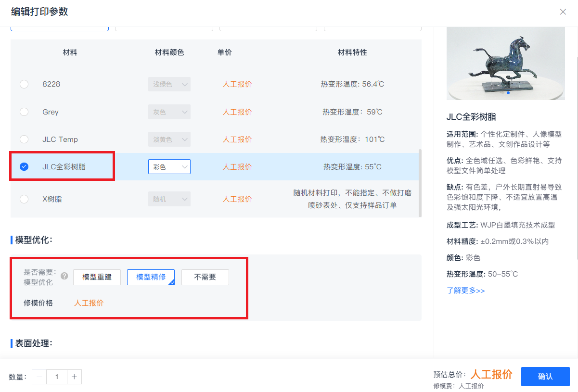This screenshot has height=392, width=578.
Task: Increase quantity with the plus button
Action: (x=74, y=377)
